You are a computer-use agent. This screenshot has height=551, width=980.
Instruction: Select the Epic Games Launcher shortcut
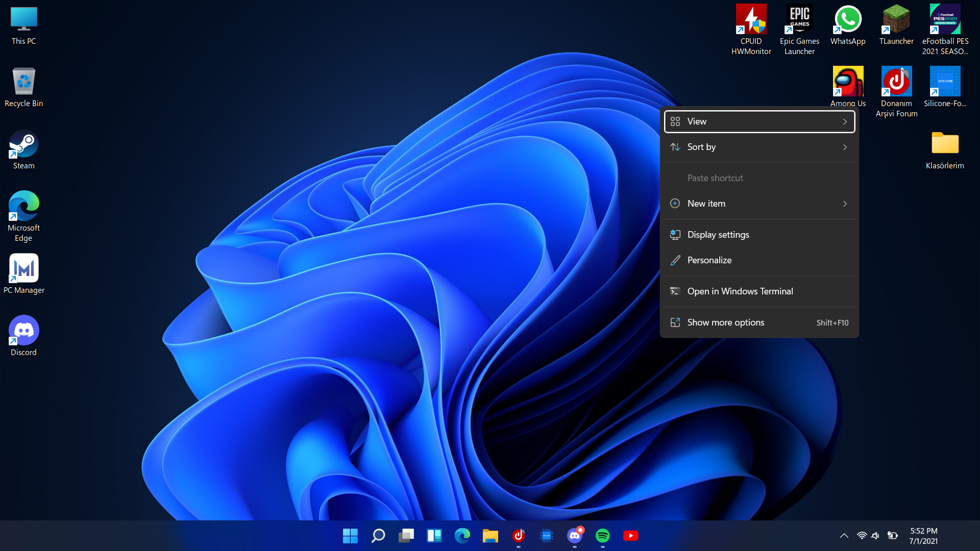tap(799, 30)
